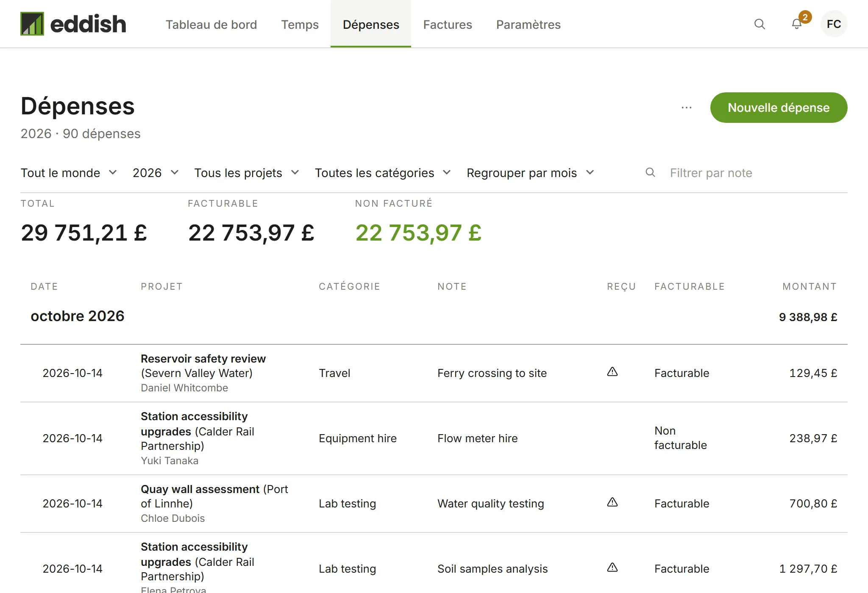
Task: Click the REÇU column header
Action: tap(621, 286)
